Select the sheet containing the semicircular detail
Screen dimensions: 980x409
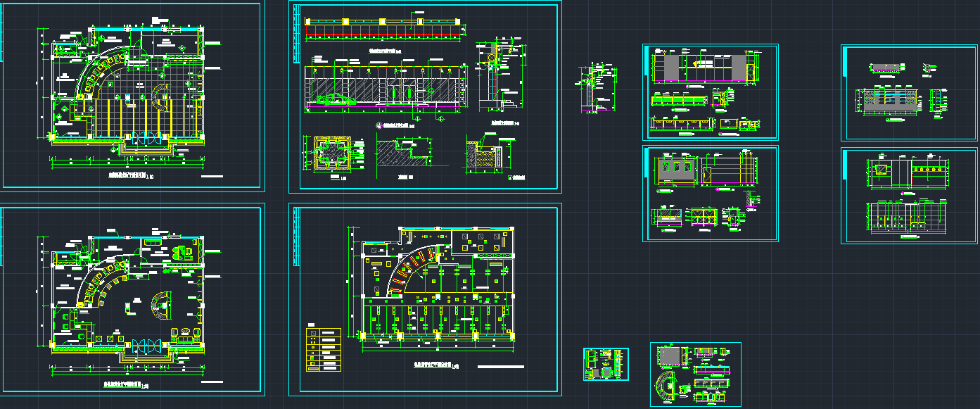(695, 374)
